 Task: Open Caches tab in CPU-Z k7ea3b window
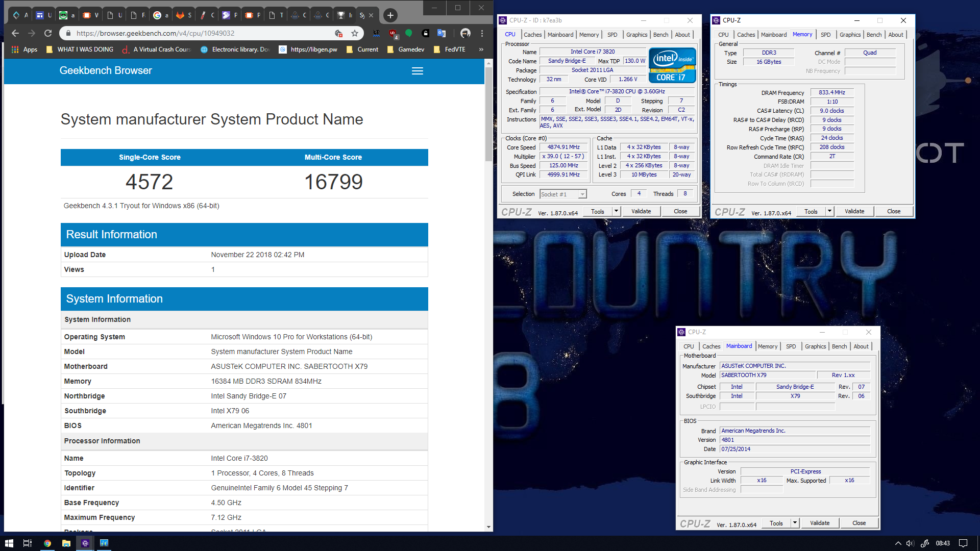click(532, 35)
